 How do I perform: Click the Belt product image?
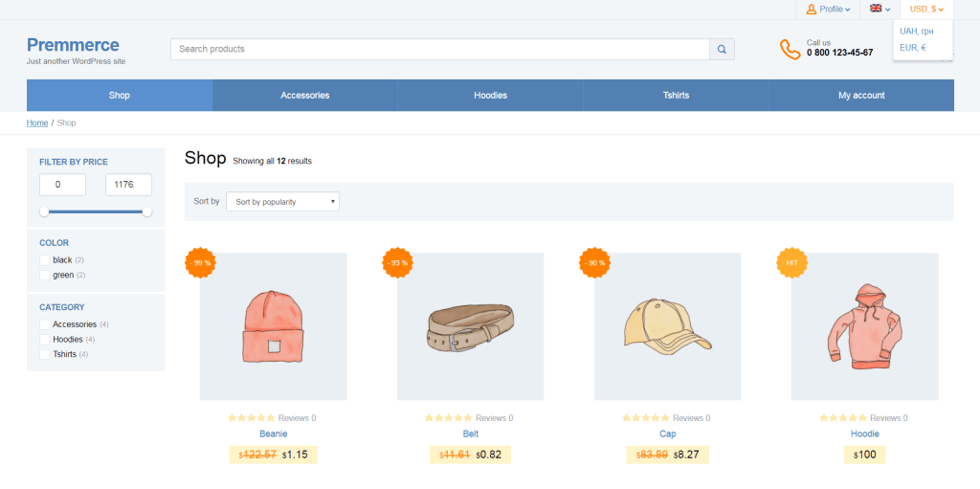(x=471, y=326)
